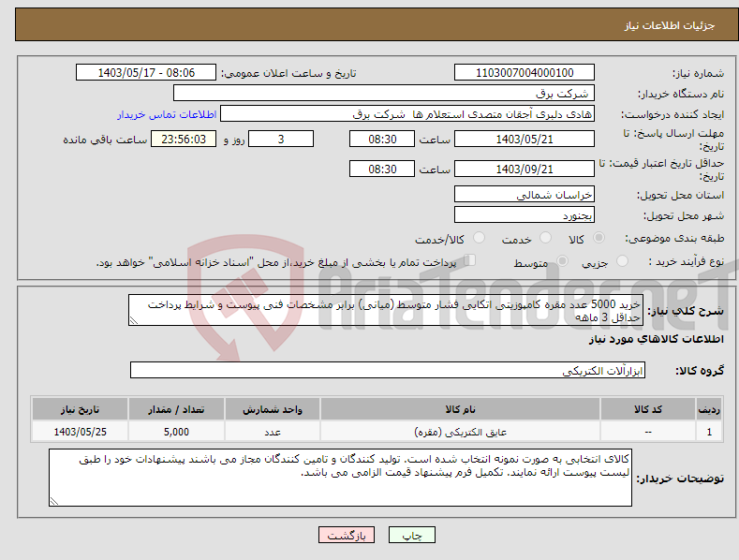Select the کالا/خدمت radio button
739x560 pixels.
(479, 238)
